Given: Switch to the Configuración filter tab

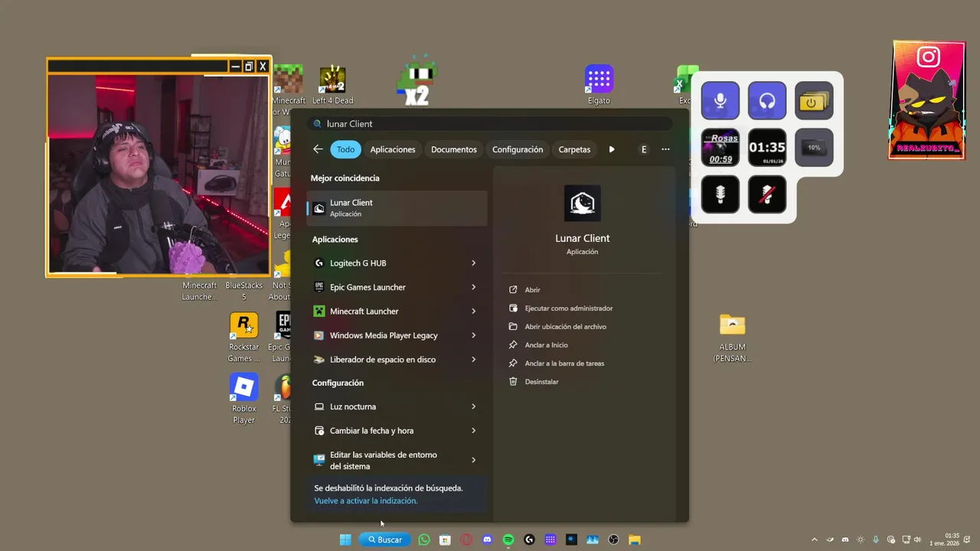Looking at the screenshot, I should [x=518, y=149].
